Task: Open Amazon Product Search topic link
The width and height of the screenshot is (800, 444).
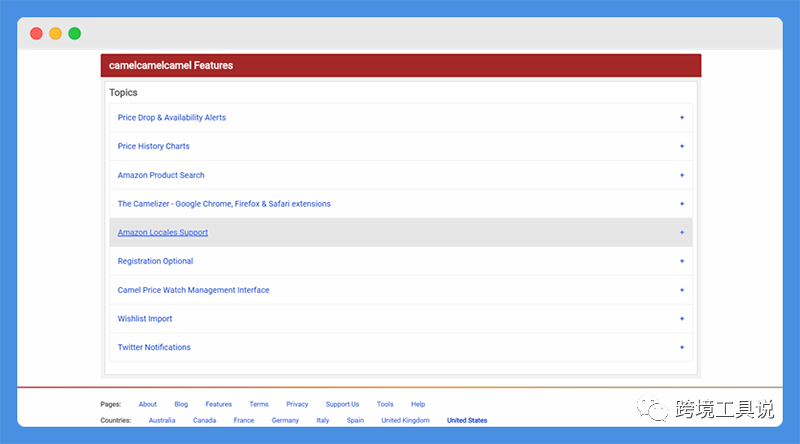Action: coord(161,175)
